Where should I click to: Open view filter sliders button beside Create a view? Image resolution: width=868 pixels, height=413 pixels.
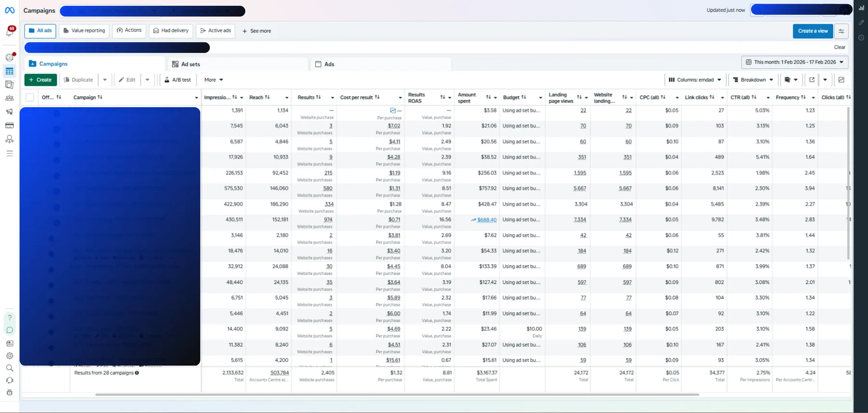pyautogui.click(x=841, y=31)
